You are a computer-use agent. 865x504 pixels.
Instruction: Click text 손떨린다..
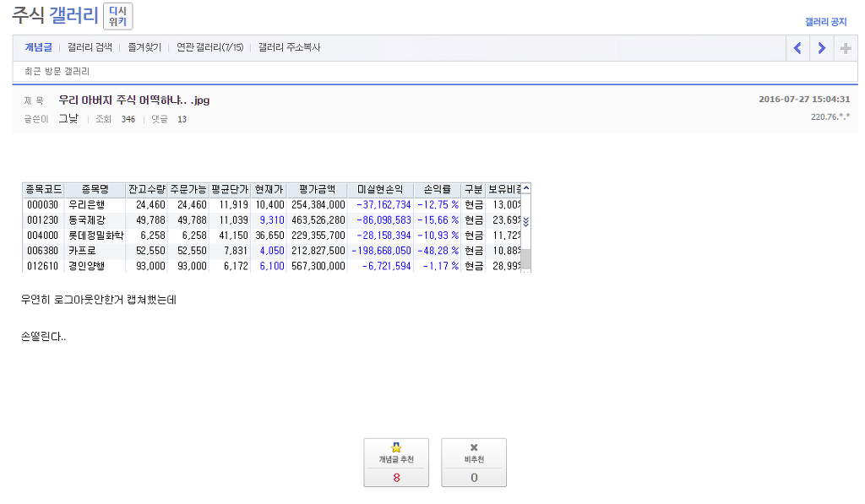(x=43, y=336)
